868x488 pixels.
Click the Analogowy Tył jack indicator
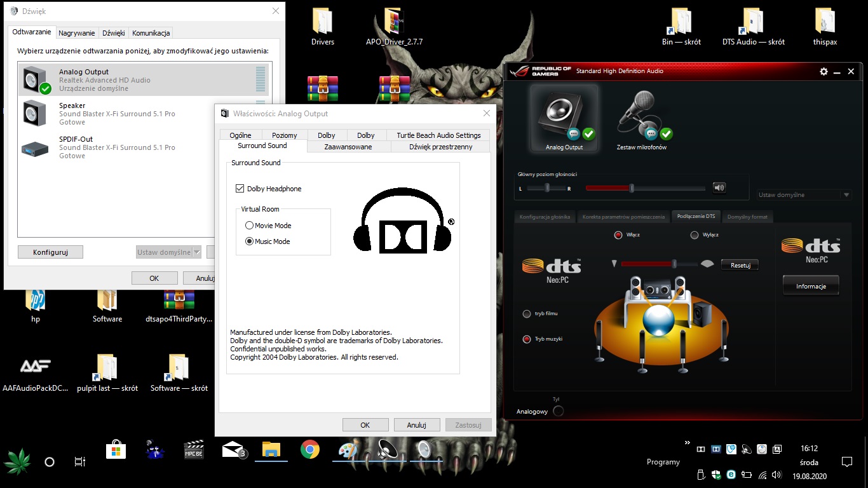(x=558, y=411)
